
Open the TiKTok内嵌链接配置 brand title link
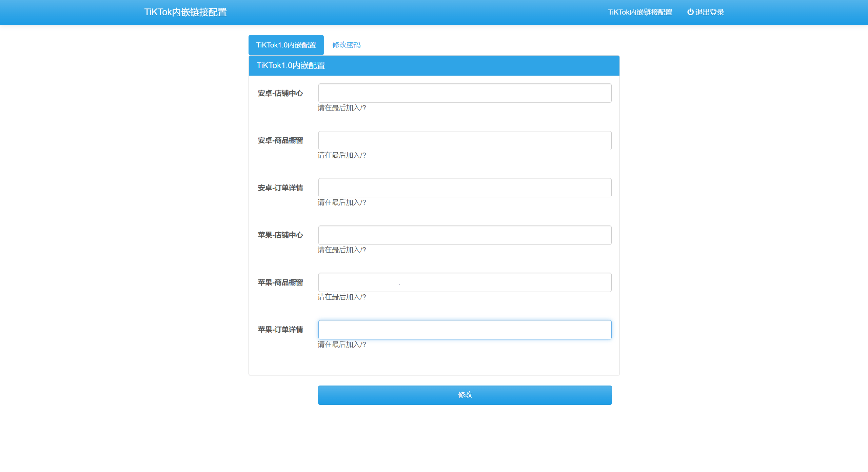tap(185, 12)
